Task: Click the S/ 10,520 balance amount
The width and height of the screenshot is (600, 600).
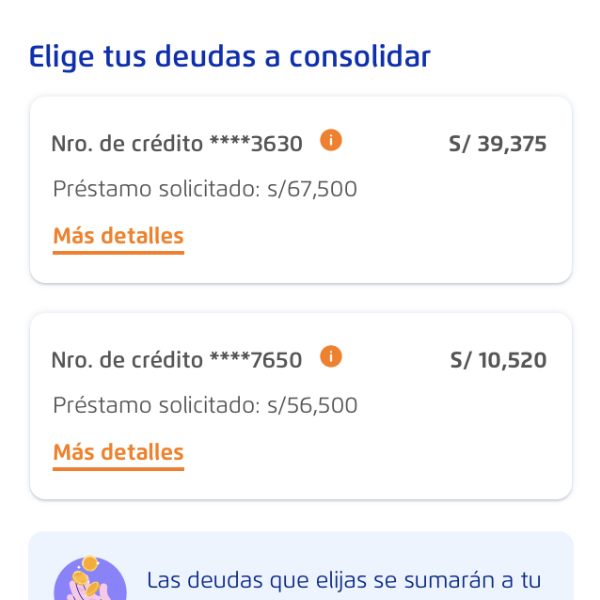Action: click(498, 360)
